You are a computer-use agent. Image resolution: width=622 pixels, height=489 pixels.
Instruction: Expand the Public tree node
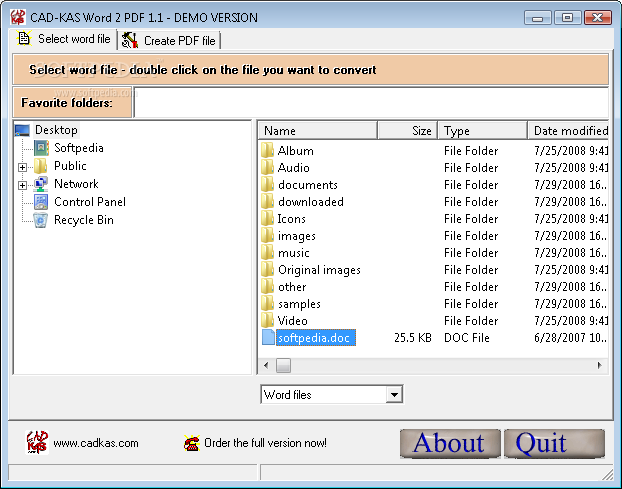(23, 167)
